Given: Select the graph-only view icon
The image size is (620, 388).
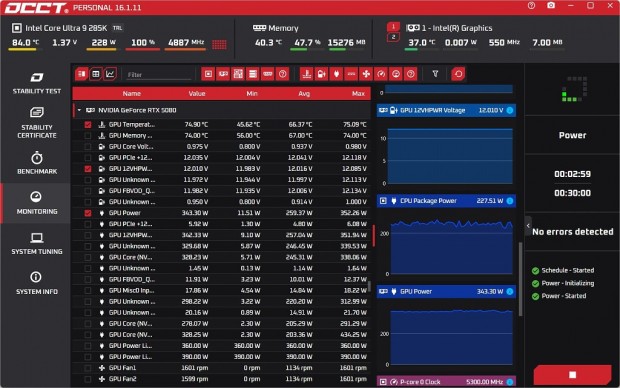Looking at the screenshot, I should click(x=110, y=74).
